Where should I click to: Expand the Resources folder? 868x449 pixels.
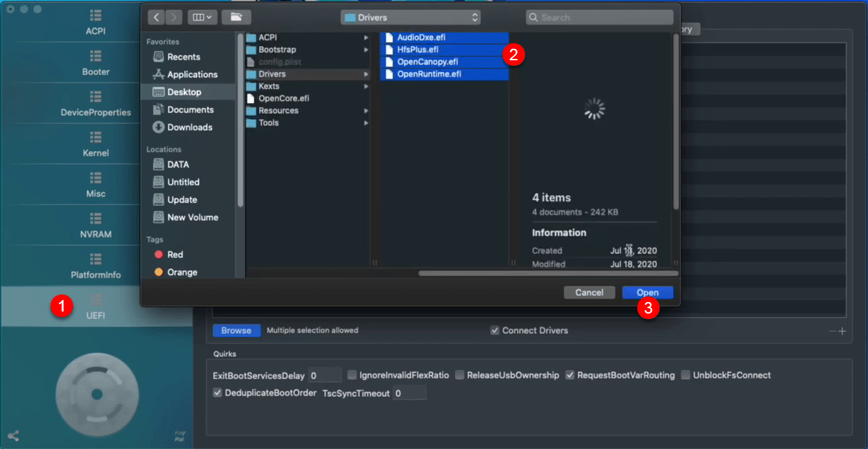(366, 110)
